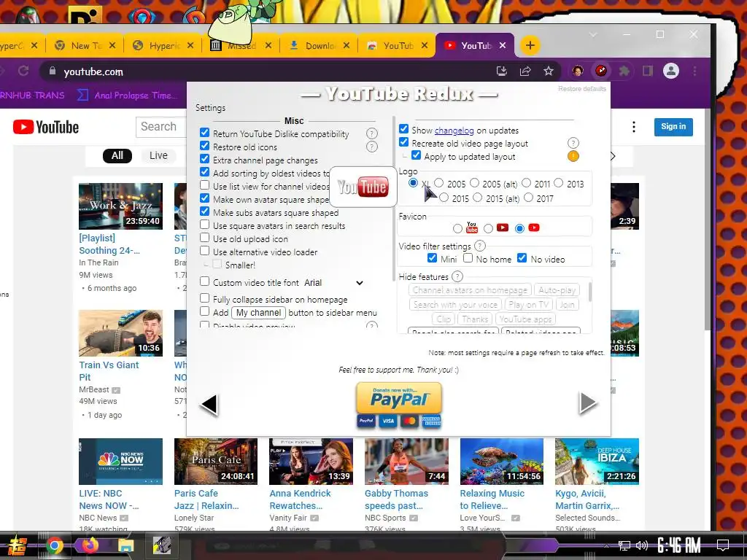Open Firefox from the taskbar
The width and height of the screenshot is (747, 560).
click(90, 545)
